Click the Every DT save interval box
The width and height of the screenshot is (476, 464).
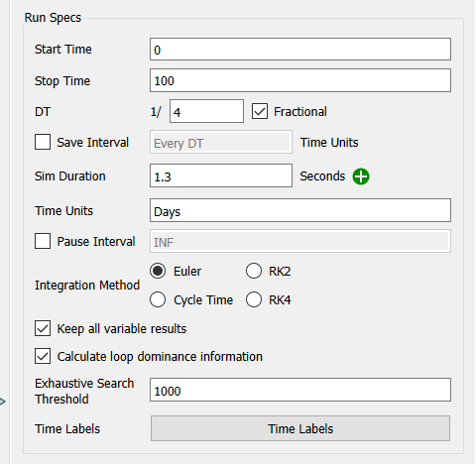pyautogui.click(x=221, y=142)
